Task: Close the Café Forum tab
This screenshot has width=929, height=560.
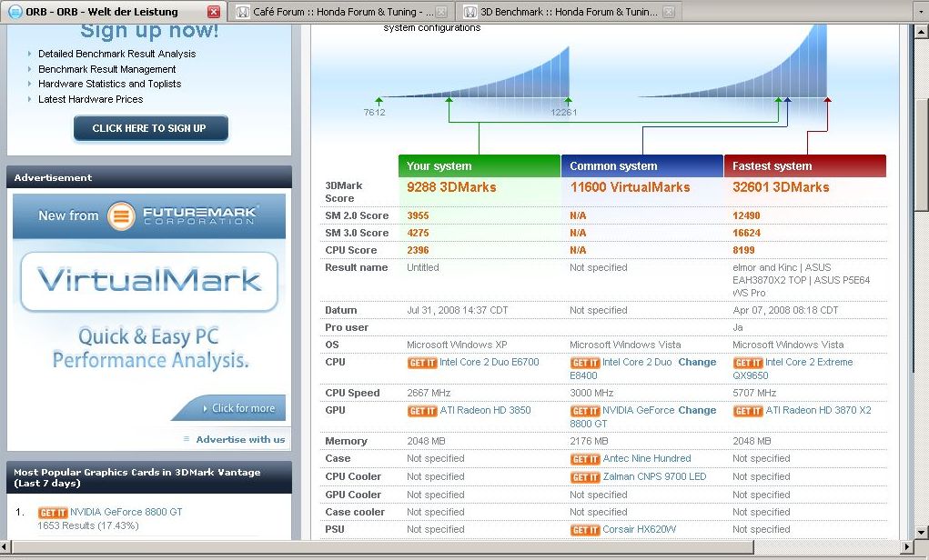Action: click(x=441, y=11)
